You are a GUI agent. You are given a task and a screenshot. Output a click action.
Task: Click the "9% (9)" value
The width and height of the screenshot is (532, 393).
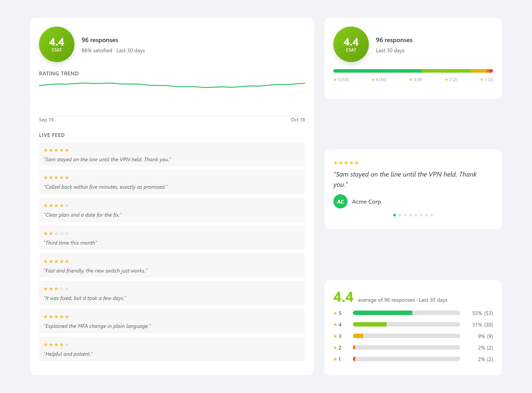tap(485, 336)
